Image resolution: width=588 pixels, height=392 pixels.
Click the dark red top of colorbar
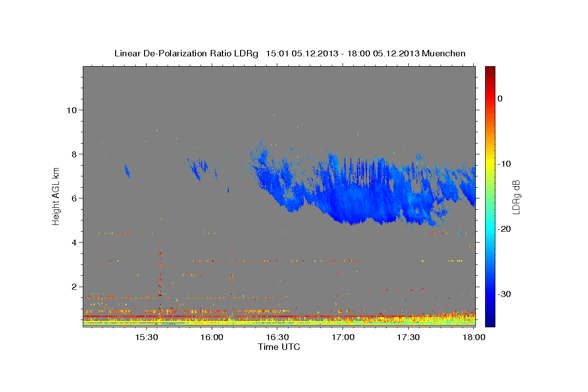click(x=490, y=70)
